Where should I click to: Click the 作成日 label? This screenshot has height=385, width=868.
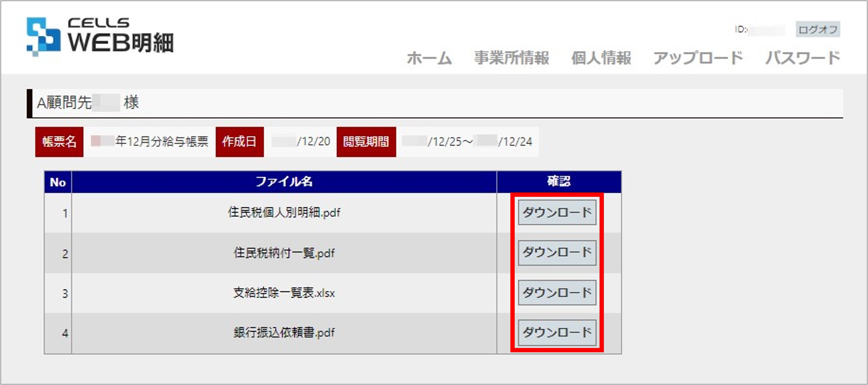(239, 142)
